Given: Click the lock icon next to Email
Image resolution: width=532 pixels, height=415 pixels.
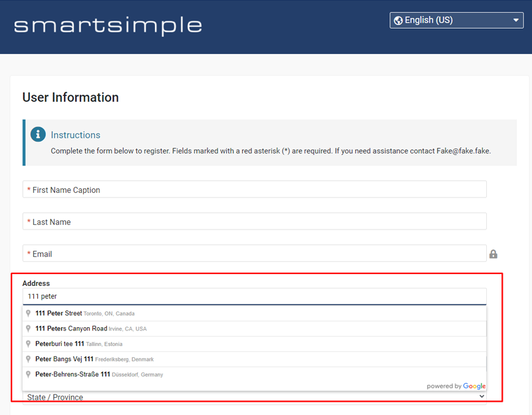Looking at the screenshot, I should point(493,254).
